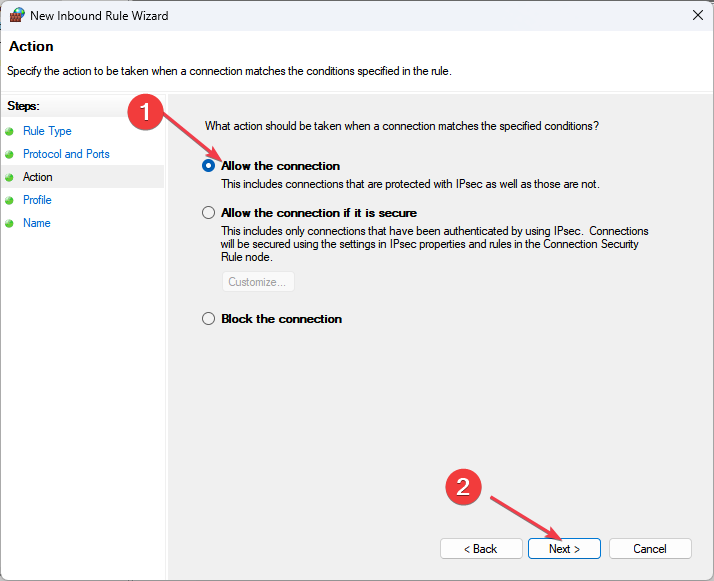Click green bullet beside Name step

point(9,224)
